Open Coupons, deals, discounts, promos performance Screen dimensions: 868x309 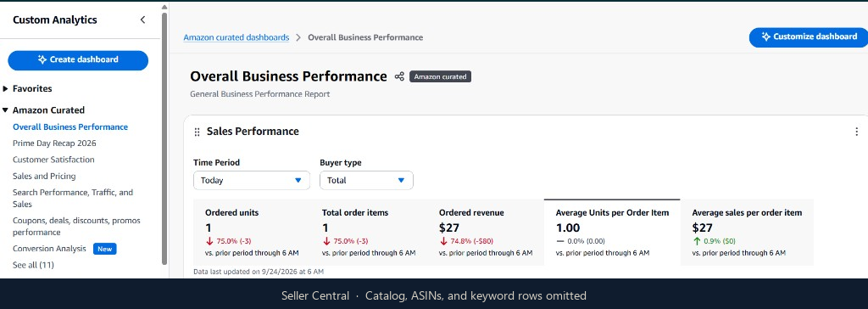point(76,227)
